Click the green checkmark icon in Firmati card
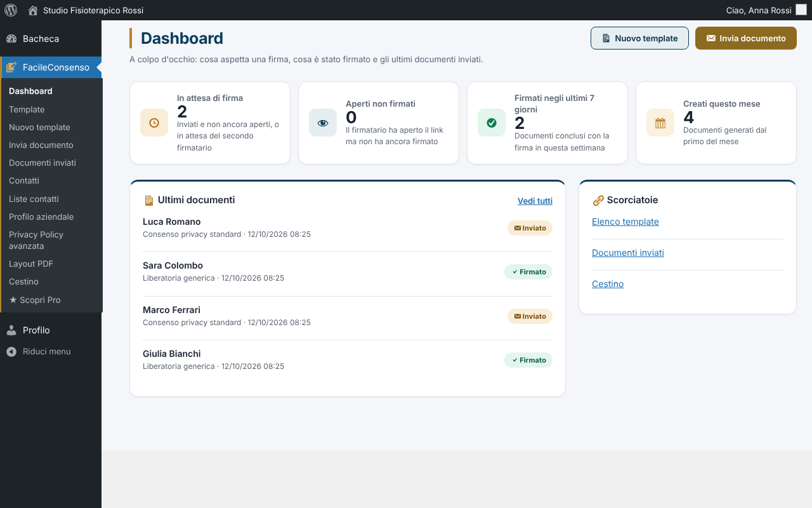 pos(492,123)
